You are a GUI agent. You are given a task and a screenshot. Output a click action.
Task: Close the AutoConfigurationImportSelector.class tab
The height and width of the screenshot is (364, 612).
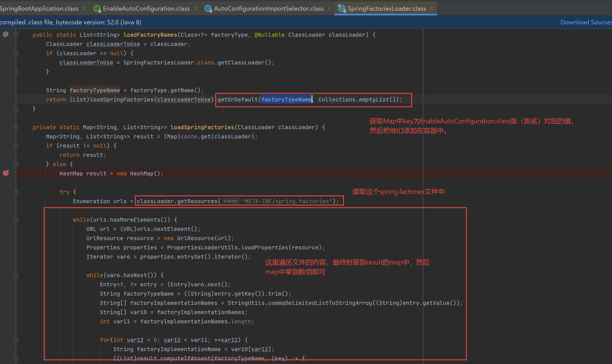click(329, 9)
